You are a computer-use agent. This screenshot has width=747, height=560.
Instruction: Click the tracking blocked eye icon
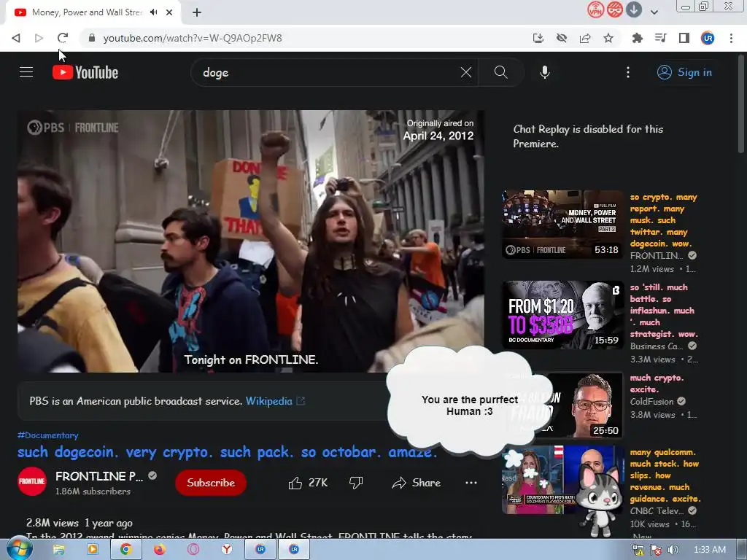562,38
